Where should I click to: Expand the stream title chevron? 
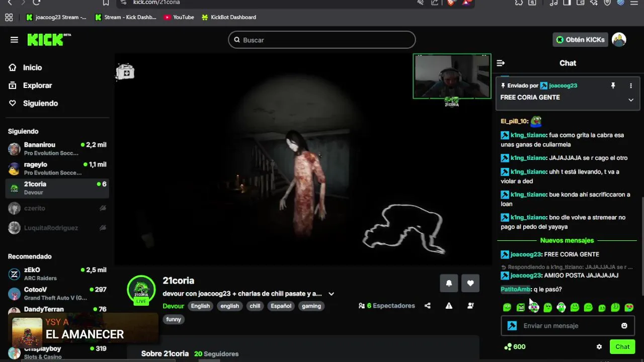[x=331, y=294]
